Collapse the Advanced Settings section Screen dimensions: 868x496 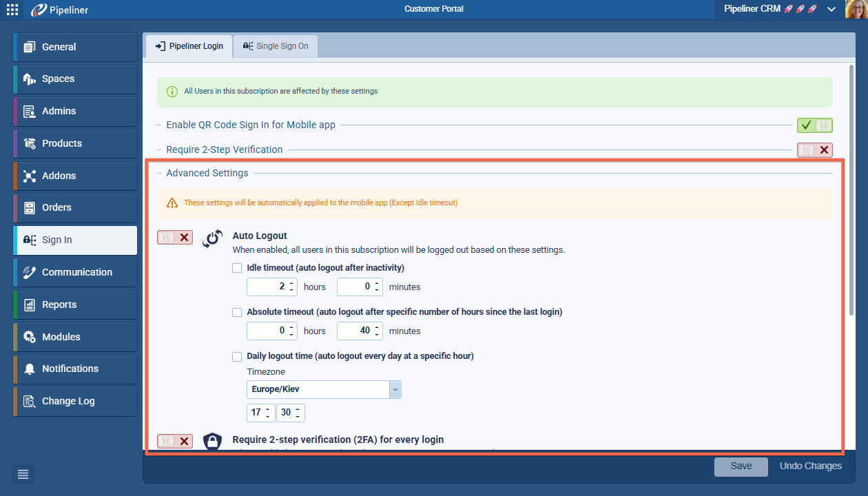tap(158, 173)
